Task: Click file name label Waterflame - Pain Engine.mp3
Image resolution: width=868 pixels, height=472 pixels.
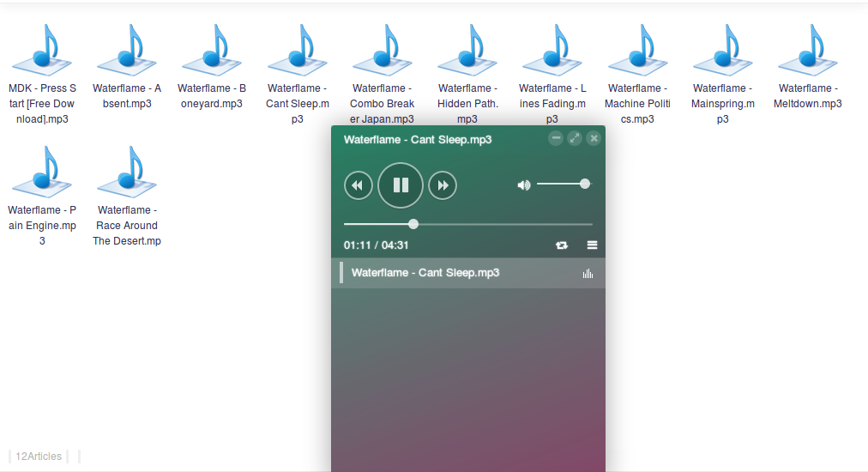Action: point(43,226)
